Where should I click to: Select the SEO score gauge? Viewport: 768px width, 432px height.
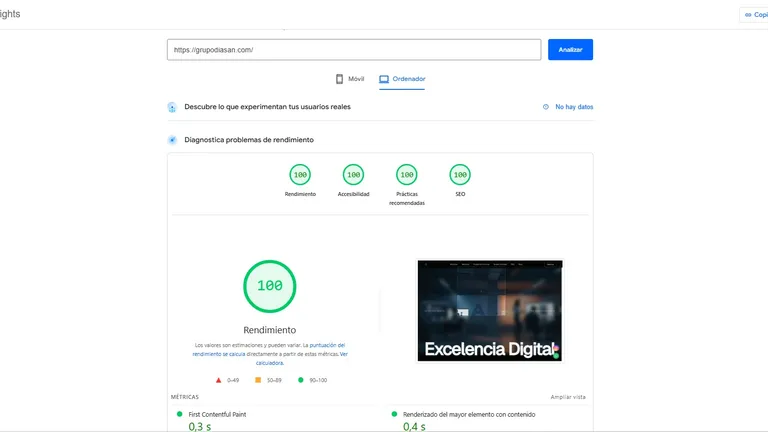click(x=460, y=175)
